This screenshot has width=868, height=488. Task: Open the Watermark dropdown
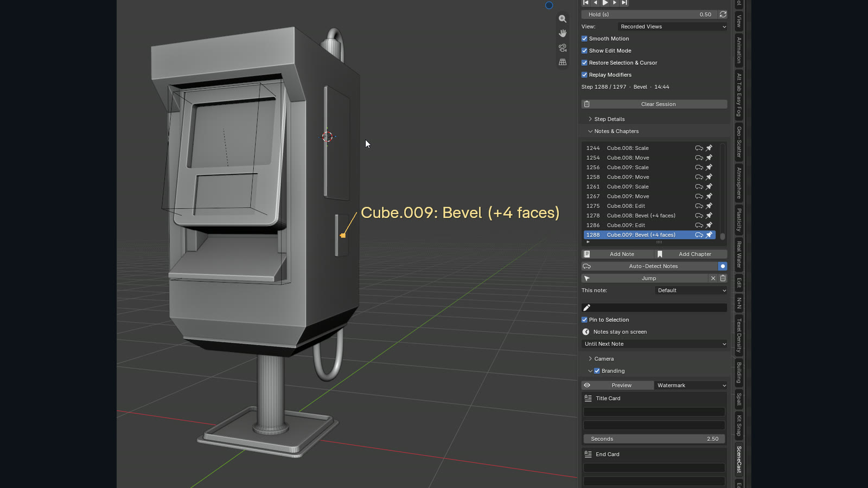[x=691, y=386]
